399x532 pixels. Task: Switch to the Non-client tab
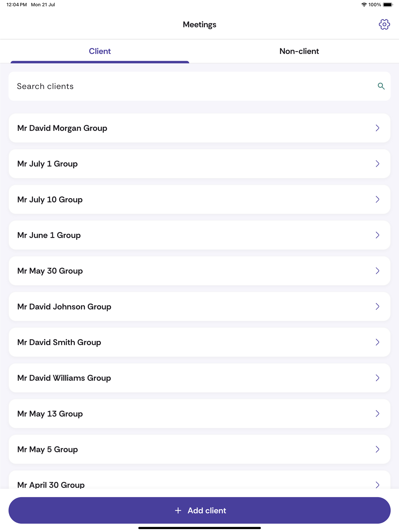[x=299, y=51]
